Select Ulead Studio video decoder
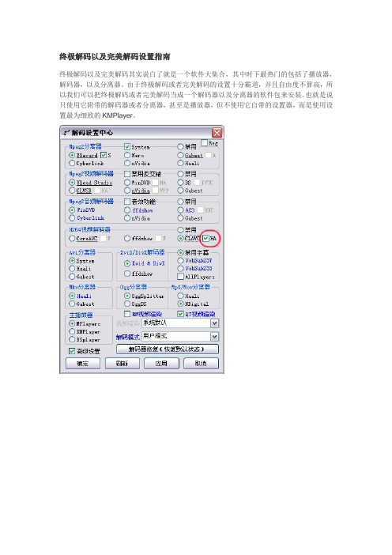This screenshot has width=392, height=555. pyautogui.click(x=72, y=183)
